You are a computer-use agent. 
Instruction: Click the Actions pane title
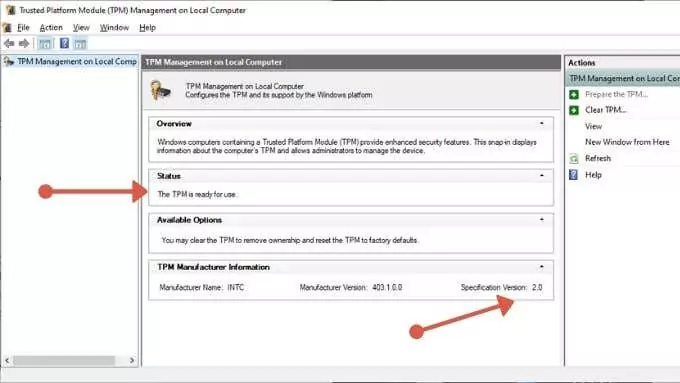(x=582, y=63)
